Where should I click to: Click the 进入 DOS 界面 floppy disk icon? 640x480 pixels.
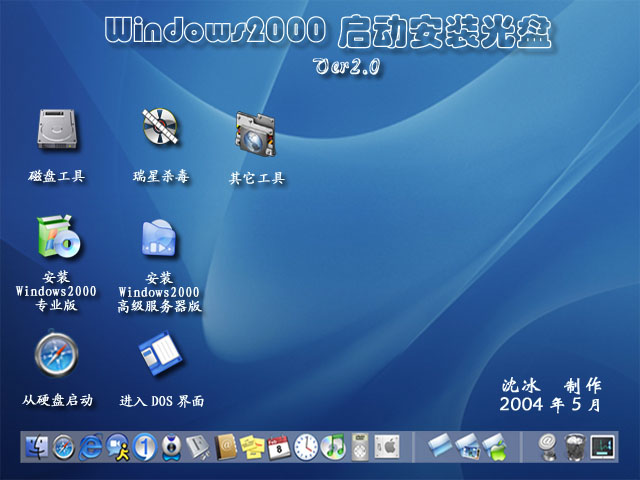pyautogui.click(x=160, y=354)
